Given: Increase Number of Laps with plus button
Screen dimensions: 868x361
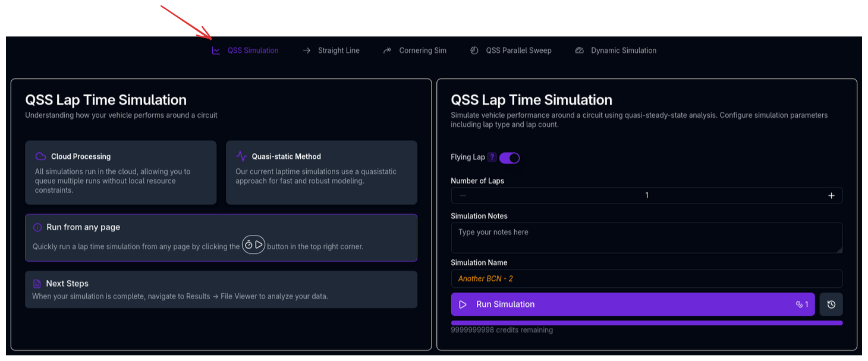Looking at the screenshot, I should pyautogui.click(x=831, y=195).
